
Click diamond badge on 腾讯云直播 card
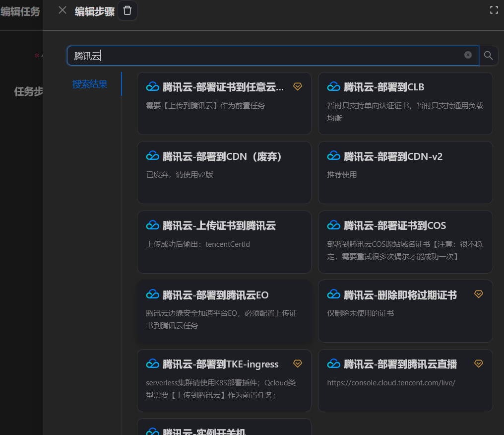point(478,363)
